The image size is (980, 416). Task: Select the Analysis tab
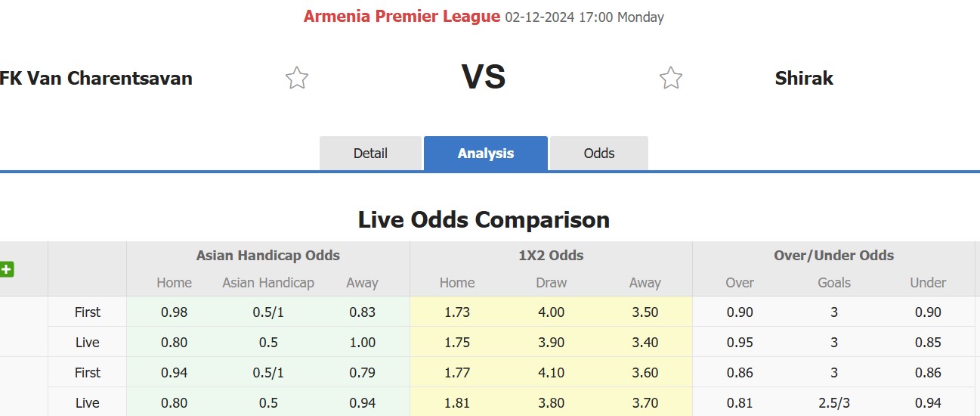click(x=486, y=153)
